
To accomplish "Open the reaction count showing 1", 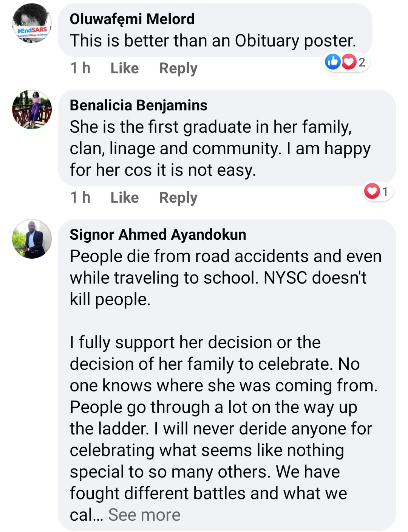I will point(385,192).
